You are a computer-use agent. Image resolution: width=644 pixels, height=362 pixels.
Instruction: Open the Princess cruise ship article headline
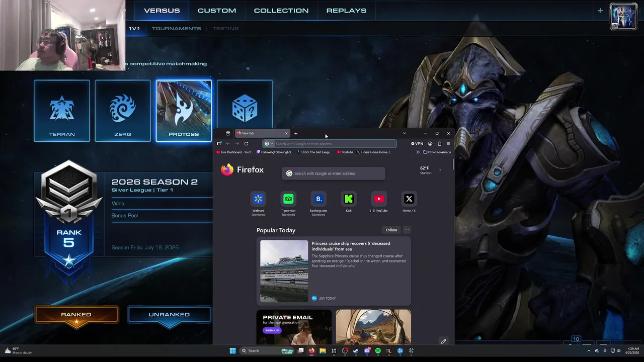(x=351, y=246)
